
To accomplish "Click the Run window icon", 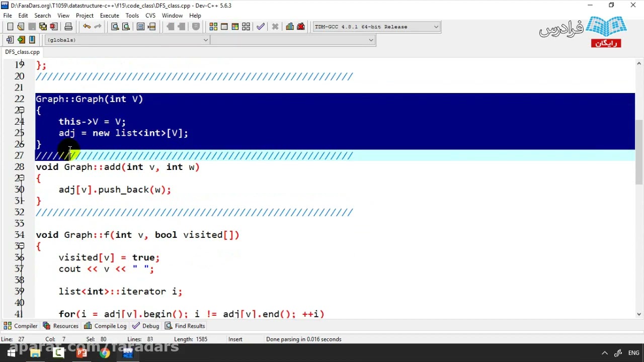I will pyautogui.click(x=224, y=27).
